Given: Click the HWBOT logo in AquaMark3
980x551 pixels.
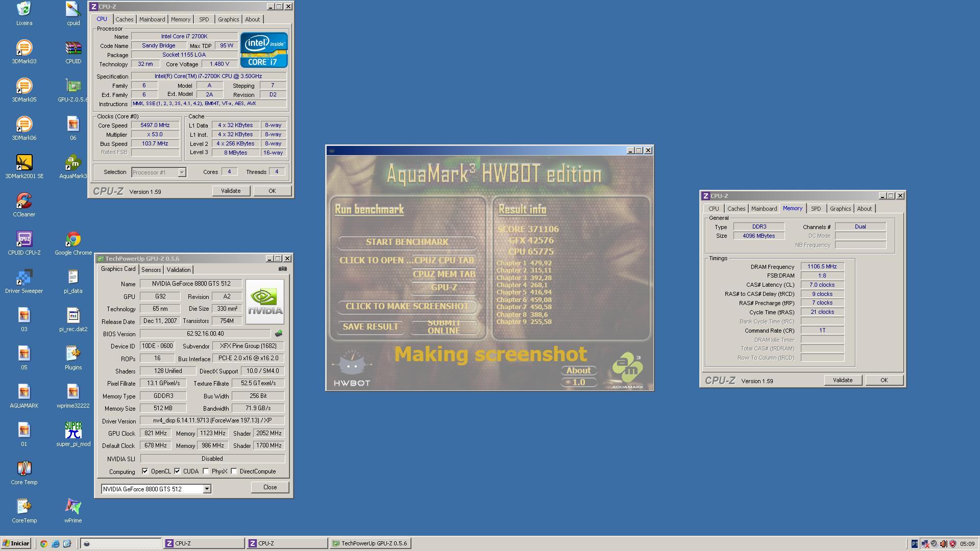Looking at the screenshot, I should 352,367.
